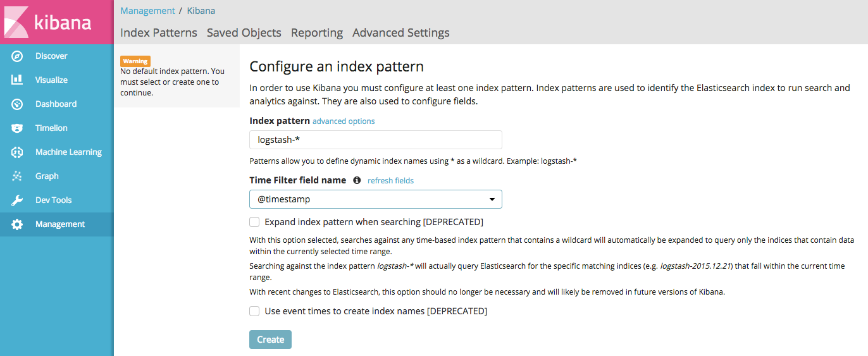Open the Time Filter field dropdown
The width and height of the screenshot is (868, 356).
[376, 199]
